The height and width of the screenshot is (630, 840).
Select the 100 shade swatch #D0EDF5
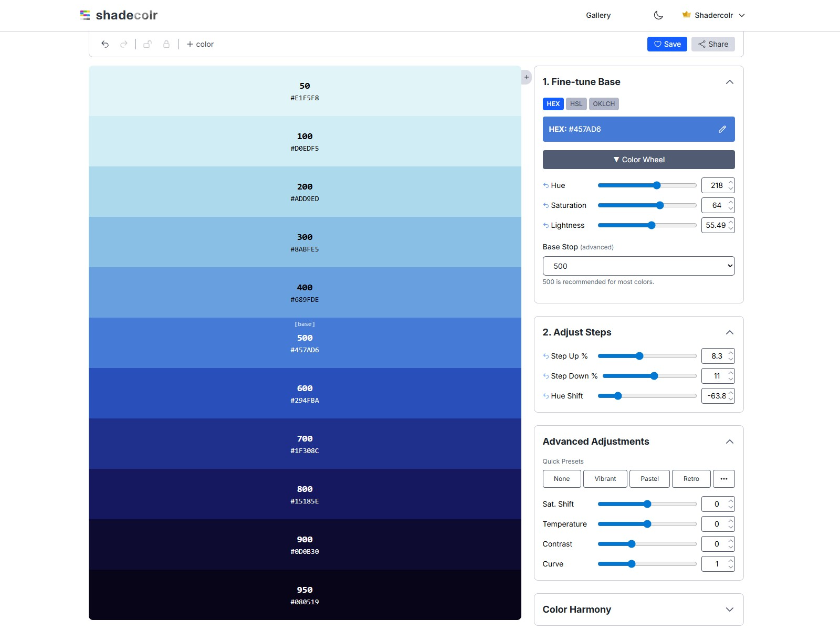tap(305, 141)
